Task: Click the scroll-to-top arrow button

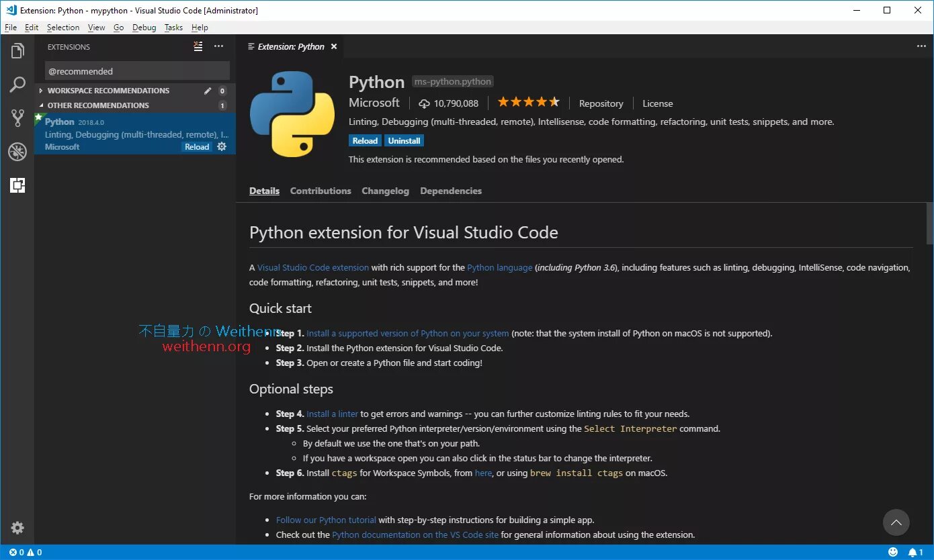Action: [896, 522]
